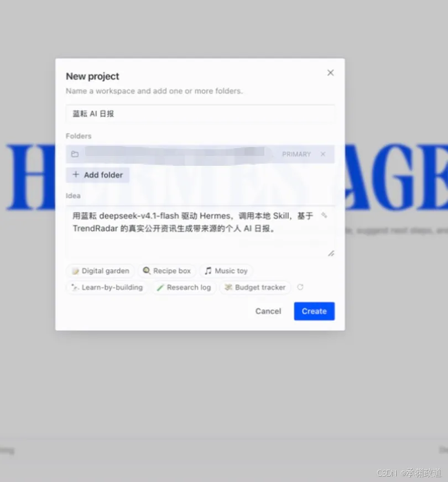The image size is (448, 482).
Task: Select Budget tracker suggestion chip
Action: [x=255, y=287]
